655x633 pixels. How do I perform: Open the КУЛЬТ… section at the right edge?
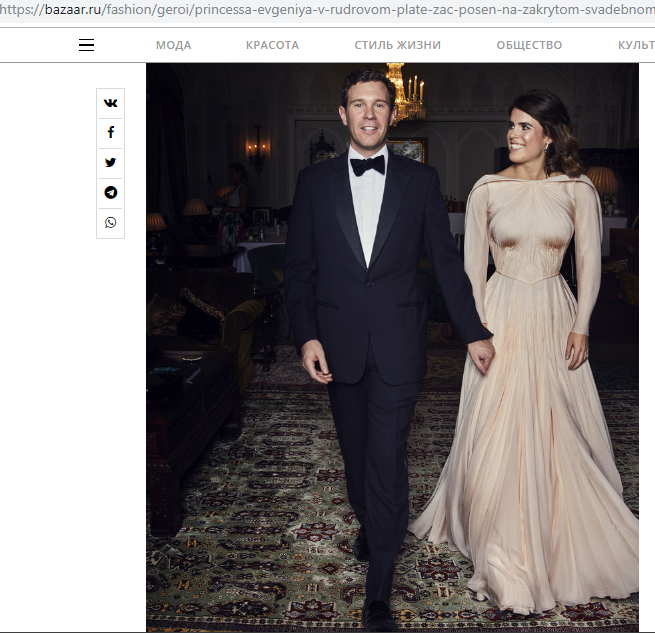point(636,45)
